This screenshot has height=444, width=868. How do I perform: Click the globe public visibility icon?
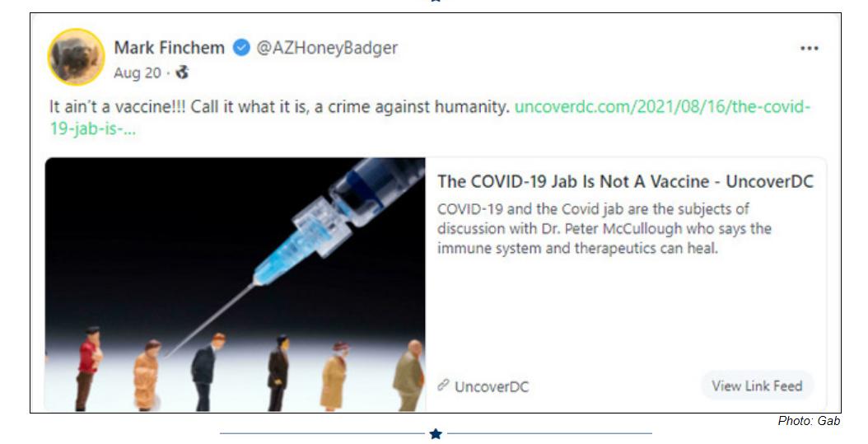click(182, 72)
